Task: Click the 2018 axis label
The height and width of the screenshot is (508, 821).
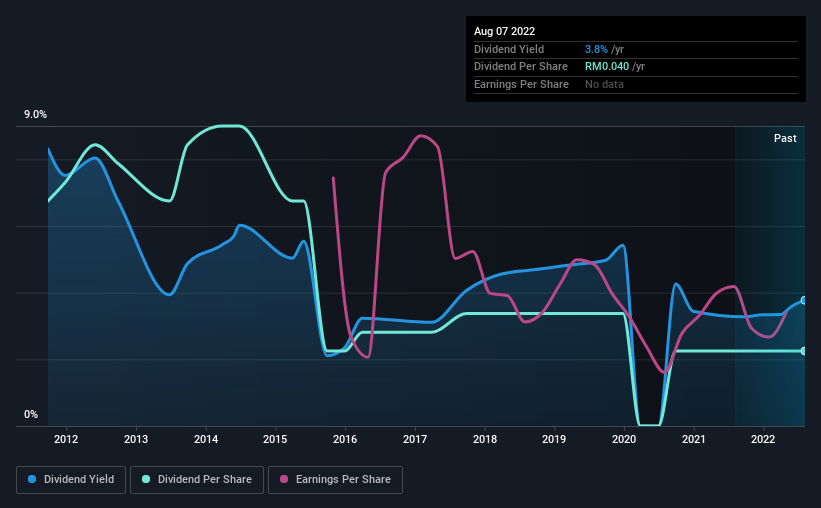Action: (x=485, y=439)
